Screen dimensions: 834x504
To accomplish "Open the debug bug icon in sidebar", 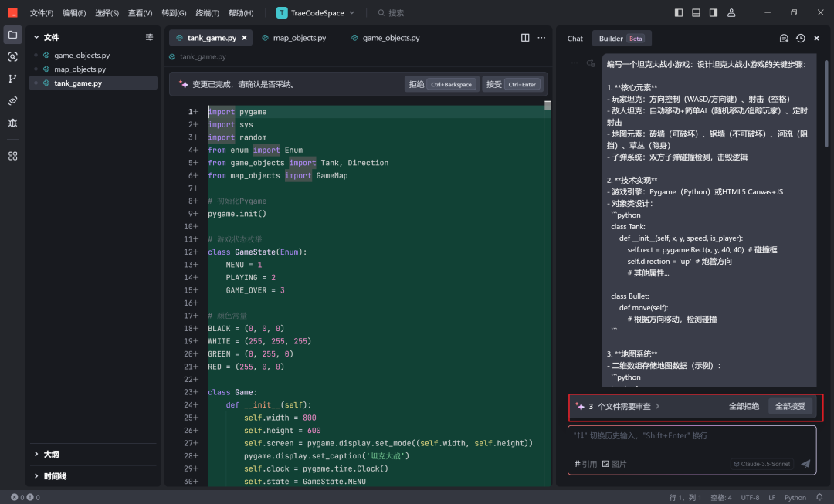I will coord(13,123).
